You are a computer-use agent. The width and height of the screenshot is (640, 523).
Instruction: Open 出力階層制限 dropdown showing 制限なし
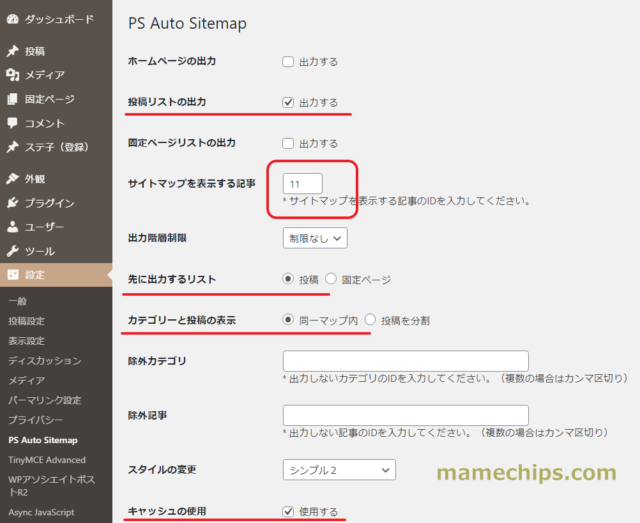pos(315,238)
